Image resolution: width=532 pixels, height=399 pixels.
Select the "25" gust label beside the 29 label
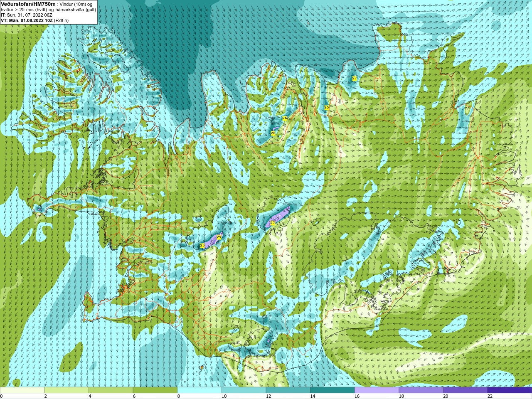[x=202, y=246]
